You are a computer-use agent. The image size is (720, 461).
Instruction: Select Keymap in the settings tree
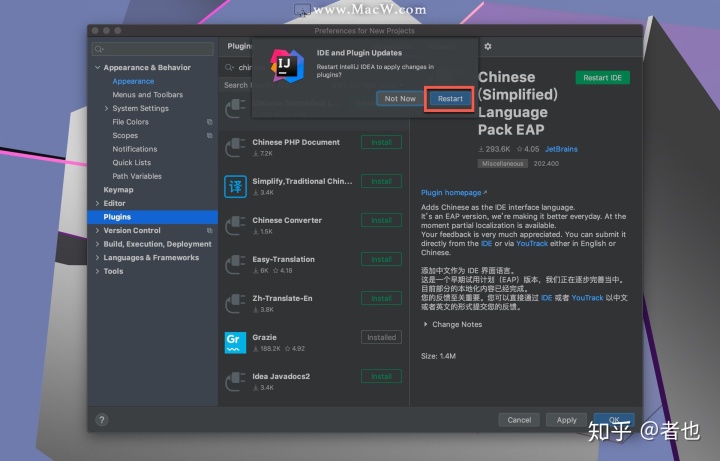coord(118,189)
